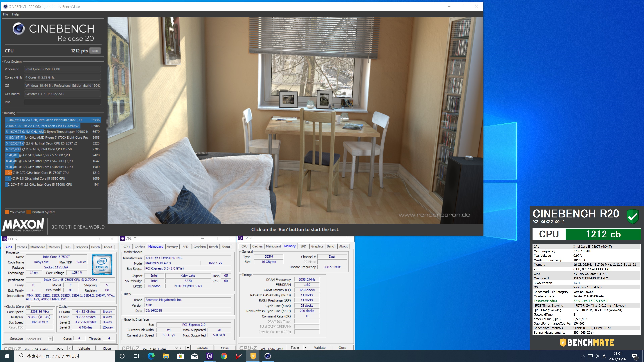The height and width of the screenshot is (362, 644).
Task: Click the network tray icon
Action: pos(590,356)
